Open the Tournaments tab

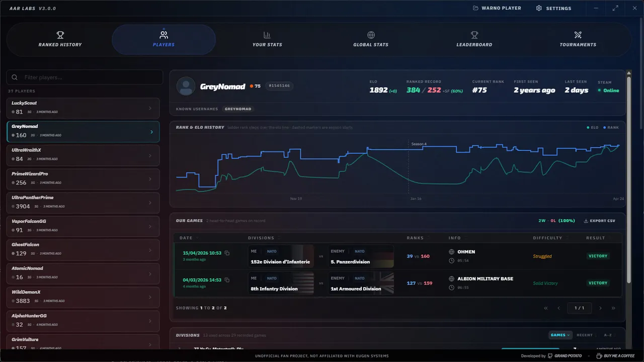578,40
